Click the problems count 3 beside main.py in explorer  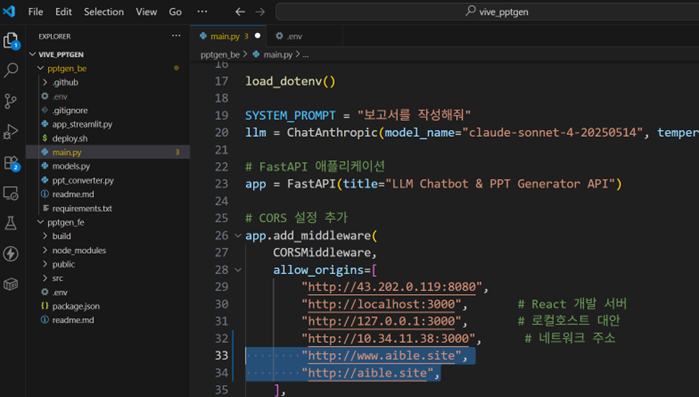coord(177,152)
